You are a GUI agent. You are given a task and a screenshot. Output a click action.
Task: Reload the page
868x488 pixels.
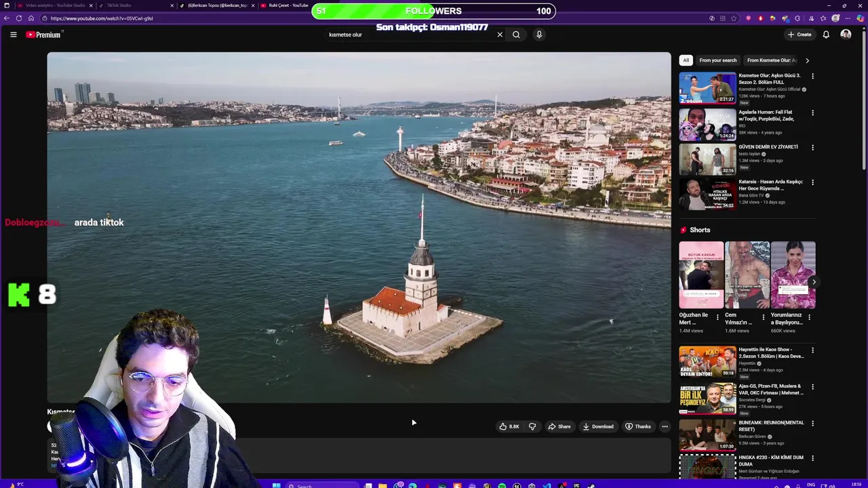(19, 18)
